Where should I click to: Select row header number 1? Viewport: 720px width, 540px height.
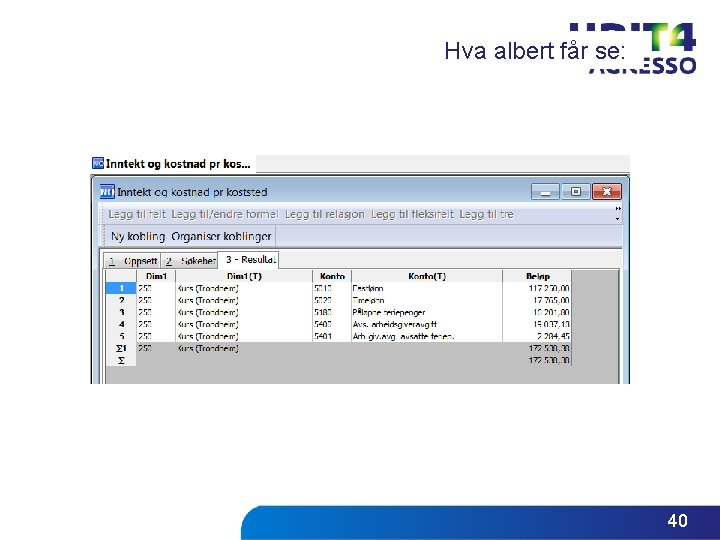tap(121, 288)
